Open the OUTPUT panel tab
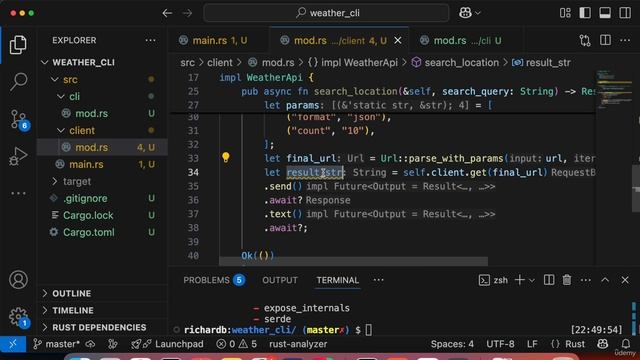 point(280,280)
